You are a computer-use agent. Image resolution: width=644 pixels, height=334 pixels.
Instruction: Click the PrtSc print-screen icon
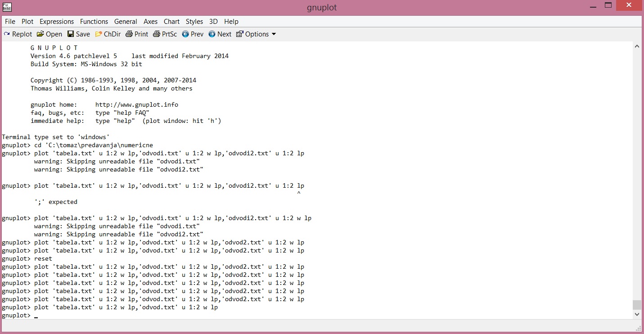[157, 34]
